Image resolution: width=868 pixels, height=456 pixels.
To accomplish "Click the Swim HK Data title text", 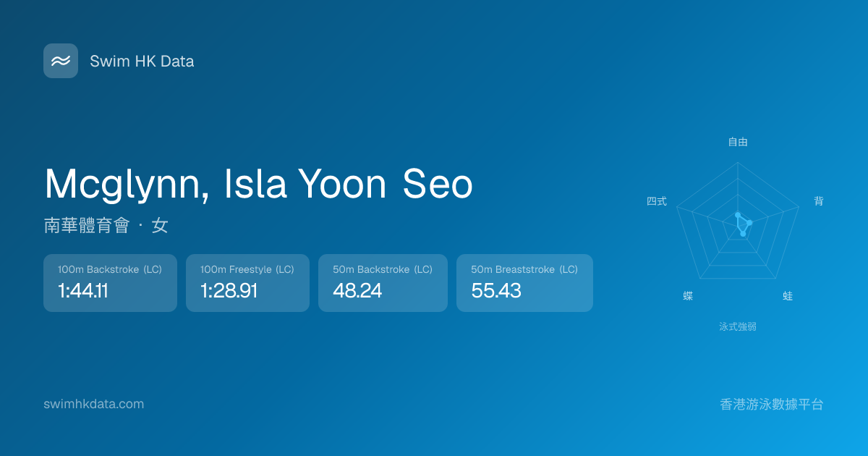I will click(142, 62).
